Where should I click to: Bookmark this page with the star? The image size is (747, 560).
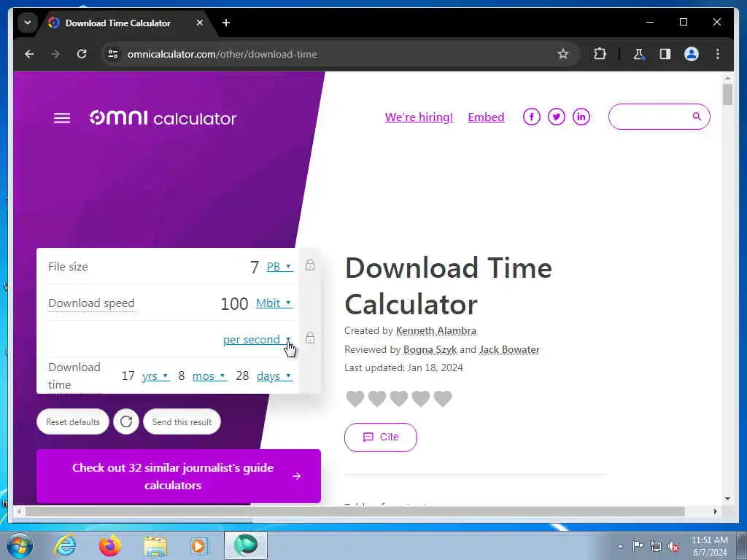pos(563,54)
